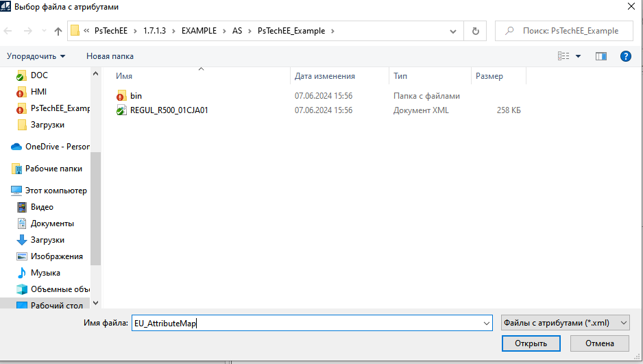Click the Up one level arrow

point(58,31)
